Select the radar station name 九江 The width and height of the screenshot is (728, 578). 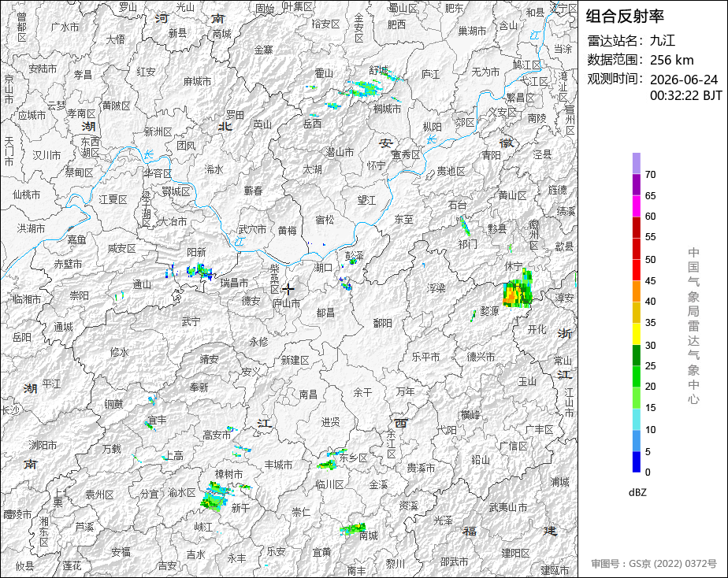point(662,40)
